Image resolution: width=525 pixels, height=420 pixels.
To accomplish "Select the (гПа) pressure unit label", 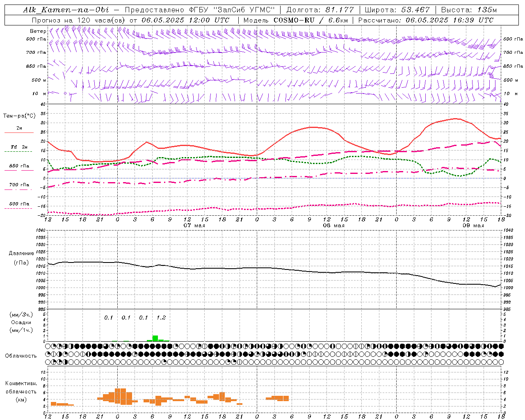I will 21,262.
